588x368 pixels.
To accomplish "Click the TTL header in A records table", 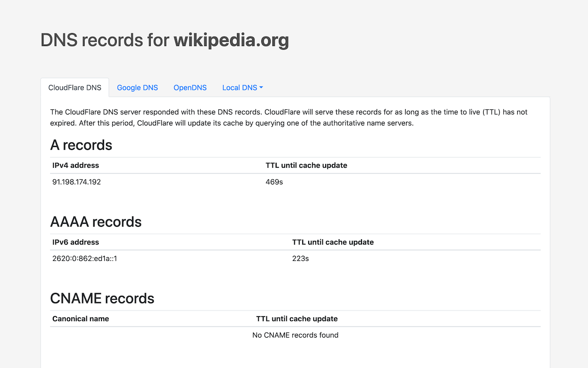I will (x=306, y=165).
